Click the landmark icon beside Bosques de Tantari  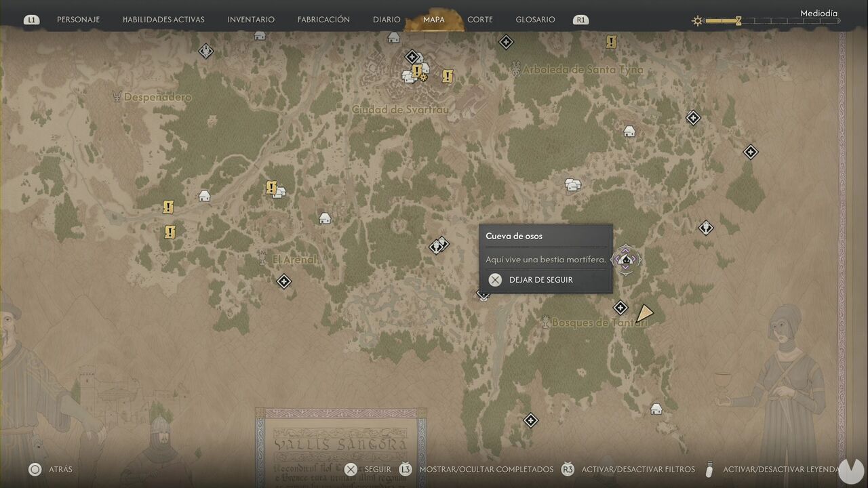click(545, 323)
